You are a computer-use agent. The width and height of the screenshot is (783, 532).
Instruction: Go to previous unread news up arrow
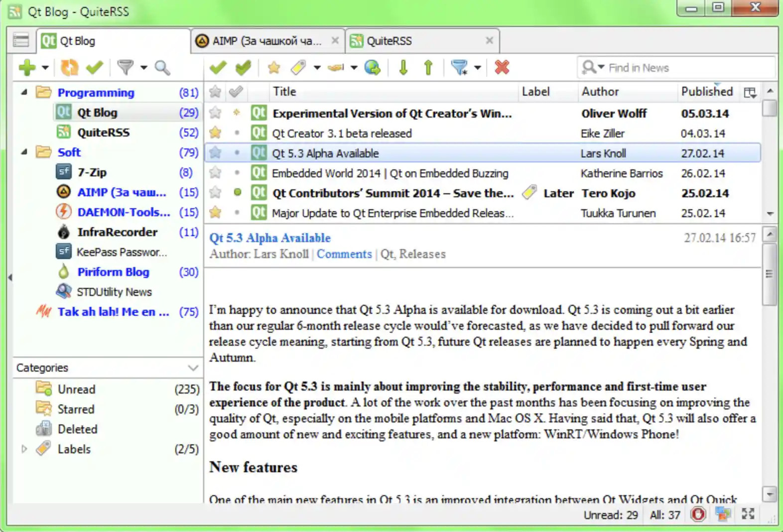[428, 67]
